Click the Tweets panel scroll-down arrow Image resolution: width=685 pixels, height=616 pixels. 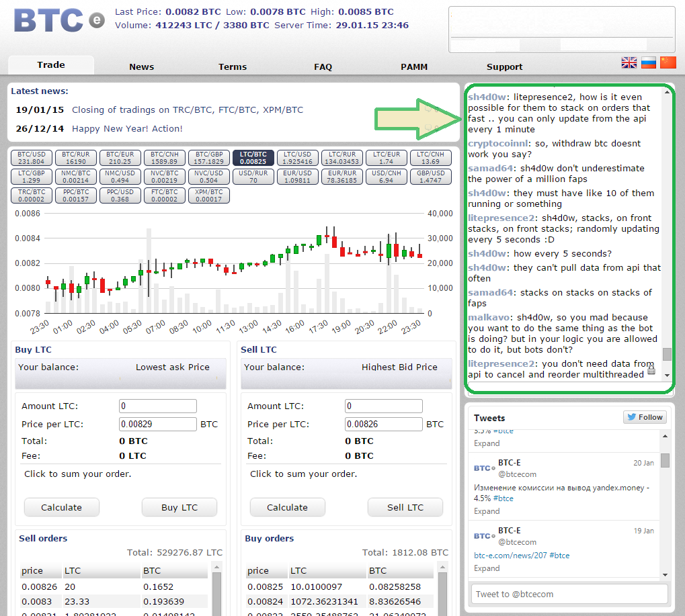(665, 575)
